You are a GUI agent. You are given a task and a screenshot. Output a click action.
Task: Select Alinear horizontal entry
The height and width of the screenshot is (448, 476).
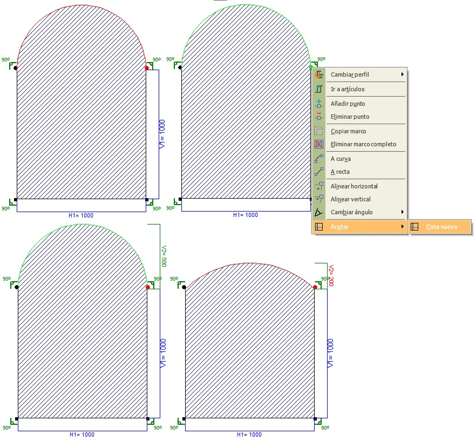359,186
